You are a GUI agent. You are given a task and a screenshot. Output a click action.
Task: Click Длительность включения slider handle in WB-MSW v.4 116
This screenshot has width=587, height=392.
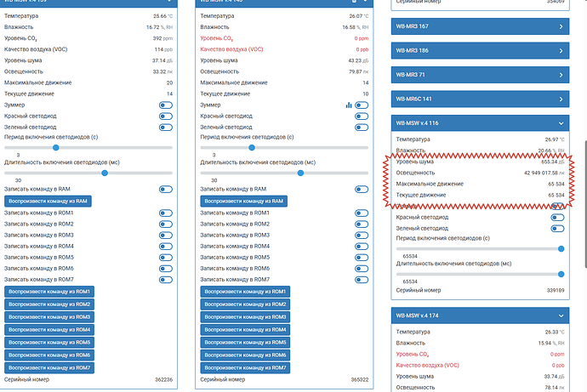tap(561, 274)
